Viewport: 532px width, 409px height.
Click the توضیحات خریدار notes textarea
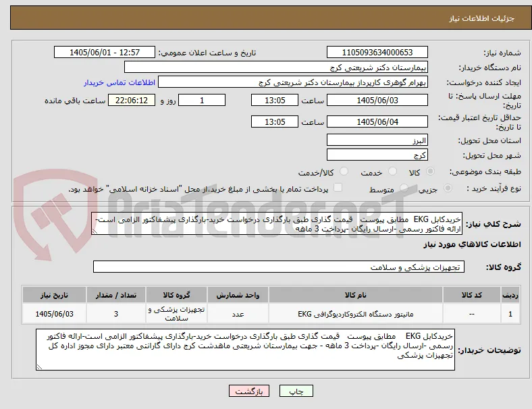click(x=245, y=350)
